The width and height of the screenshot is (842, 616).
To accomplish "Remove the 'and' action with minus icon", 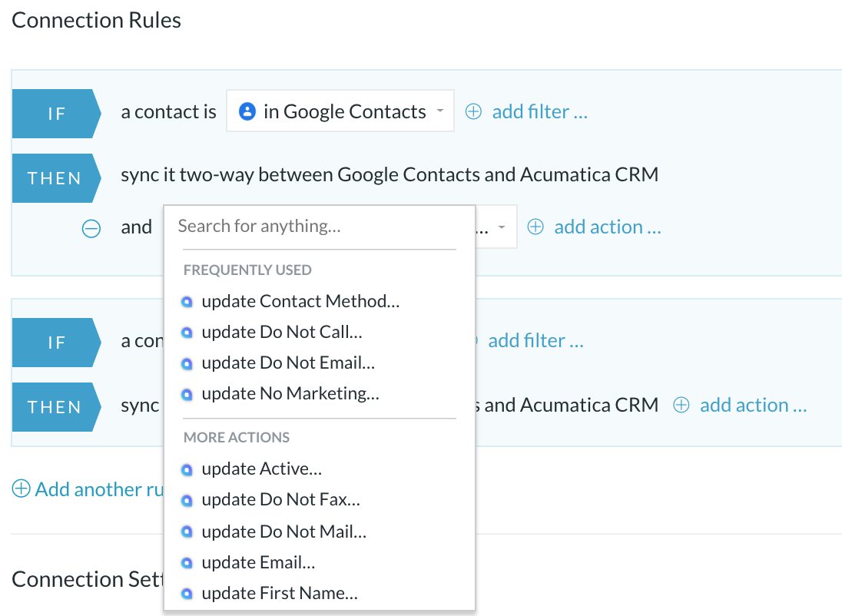I will 91,228.
